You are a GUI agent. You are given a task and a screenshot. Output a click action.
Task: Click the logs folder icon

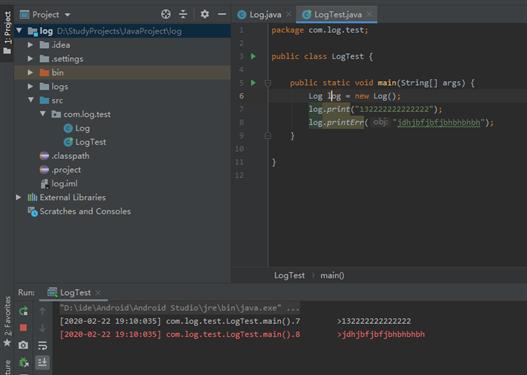point(44,86)
